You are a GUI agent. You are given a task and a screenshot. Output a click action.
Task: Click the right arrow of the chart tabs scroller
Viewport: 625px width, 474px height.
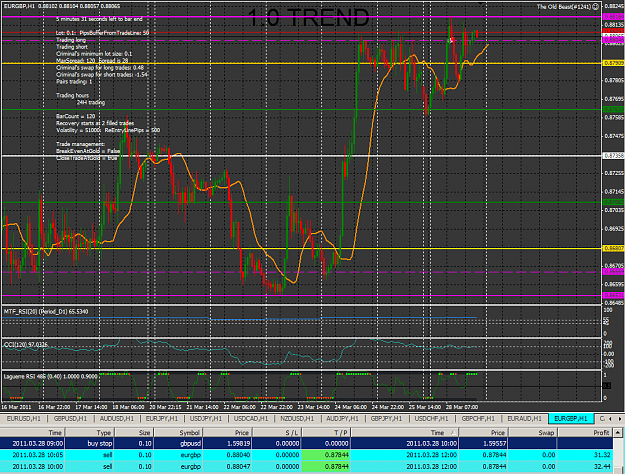[620, 419]
